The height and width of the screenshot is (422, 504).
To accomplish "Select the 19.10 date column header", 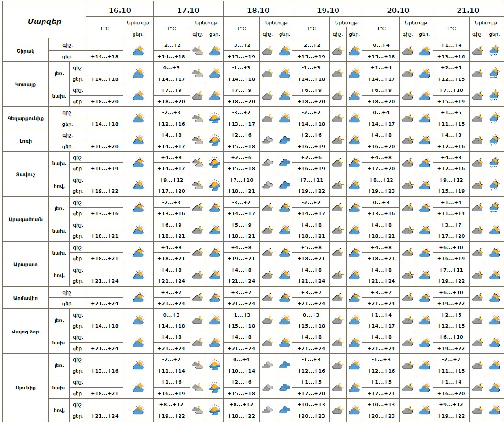I will click(x=328, y=10).
